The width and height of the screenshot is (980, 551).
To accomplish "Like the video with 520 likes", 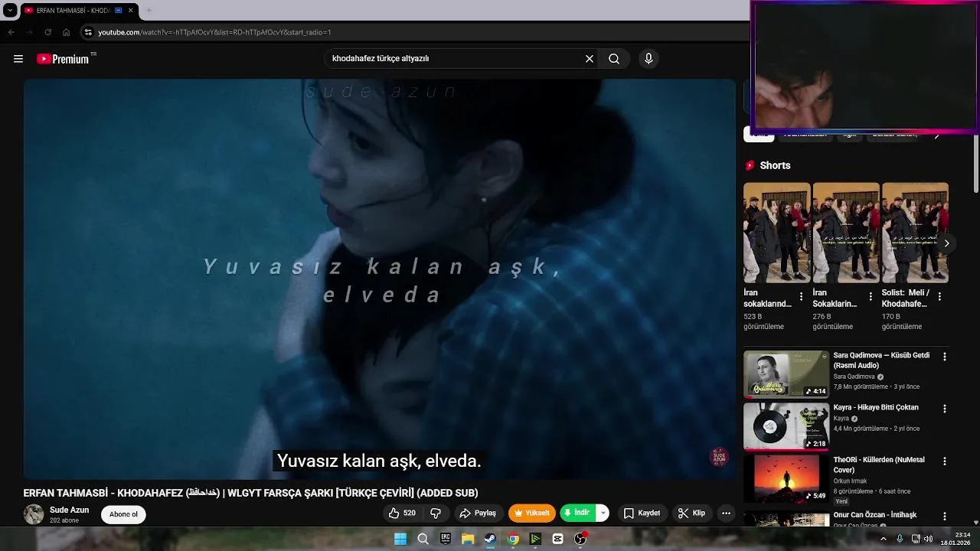I will point(402,514).
